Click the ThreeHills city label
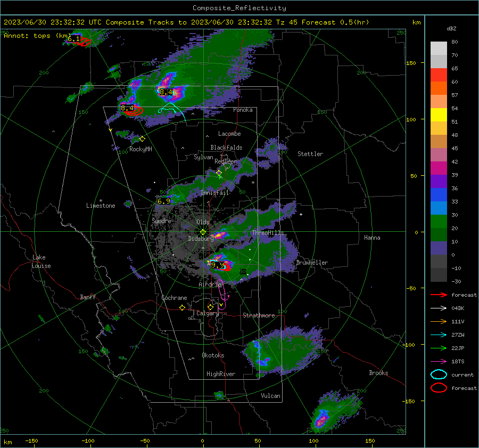Screen dimensions: 479x448 (x=268, y=233)
